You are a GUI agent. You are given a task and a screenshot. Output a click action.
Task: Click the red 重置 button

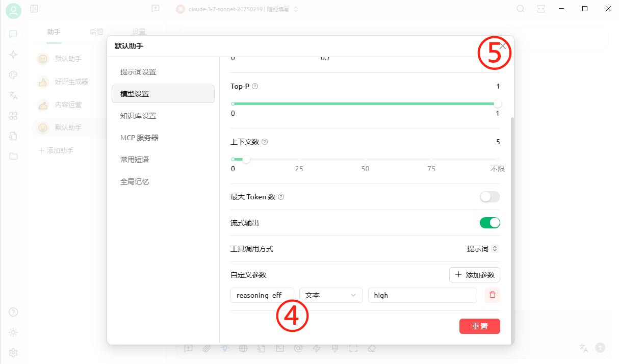pos(480,326)
